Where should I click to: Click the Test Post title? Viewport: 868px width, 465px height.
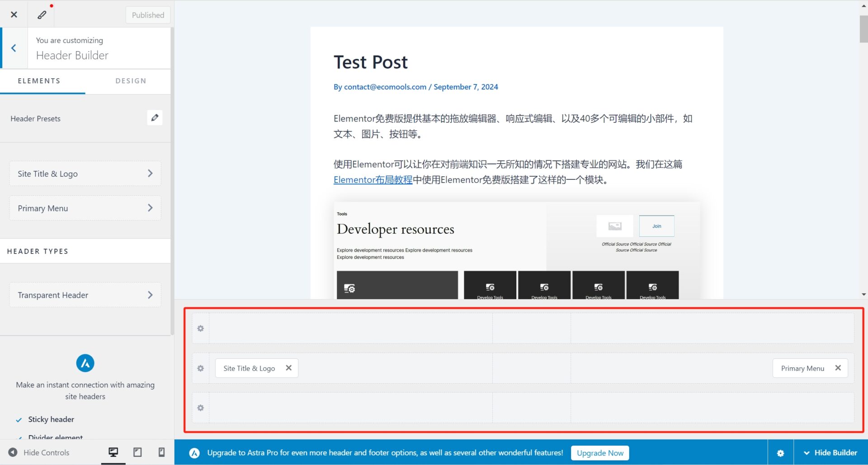pyautogui.click(x=371, y=62)
